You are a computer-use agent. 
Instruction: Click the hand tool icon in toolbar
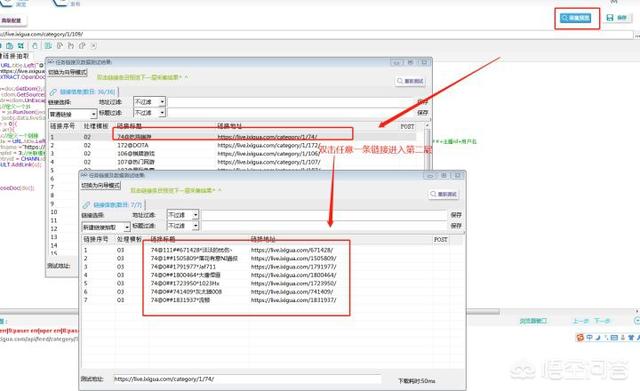(x=35, y=46)
